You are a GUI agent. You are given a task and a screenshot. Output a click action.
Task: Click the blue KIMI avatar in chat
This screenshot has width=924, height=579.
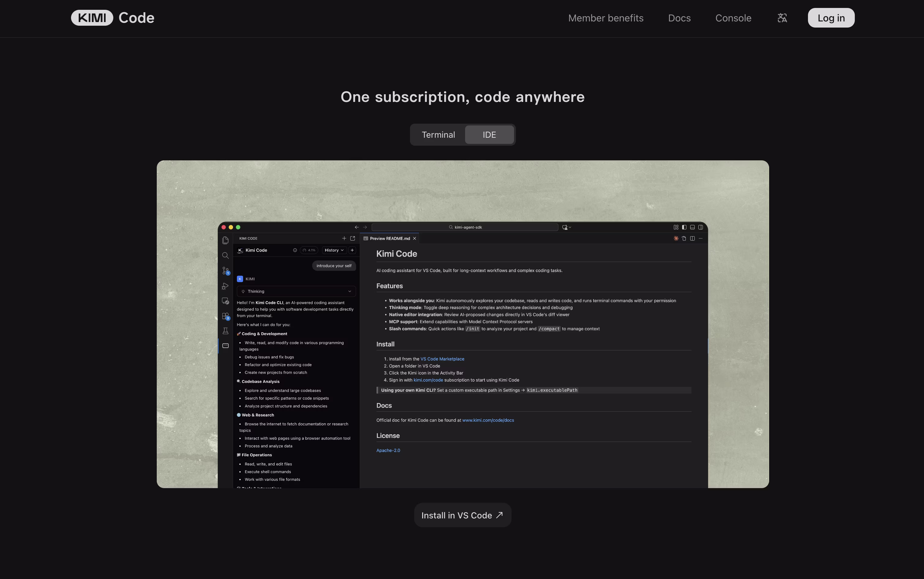[x=240, y=279]
